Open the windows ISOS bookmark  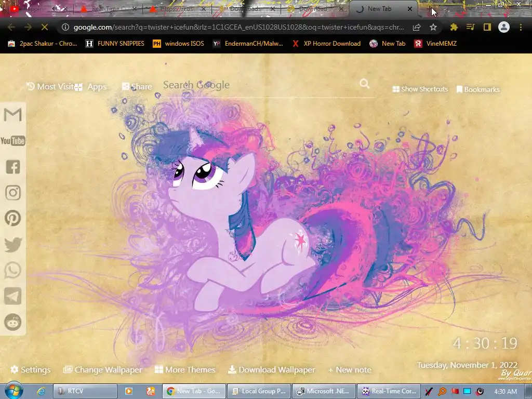179,44
